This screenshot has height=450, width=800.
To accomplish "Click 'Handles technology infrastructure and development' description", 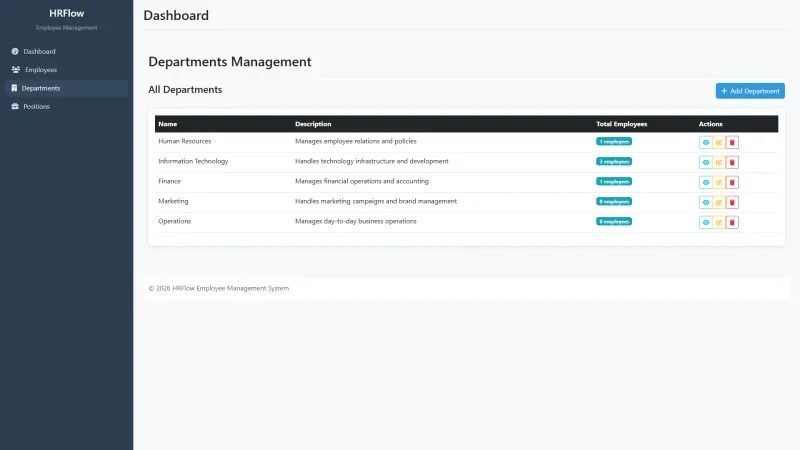I will tap(371, 161).
